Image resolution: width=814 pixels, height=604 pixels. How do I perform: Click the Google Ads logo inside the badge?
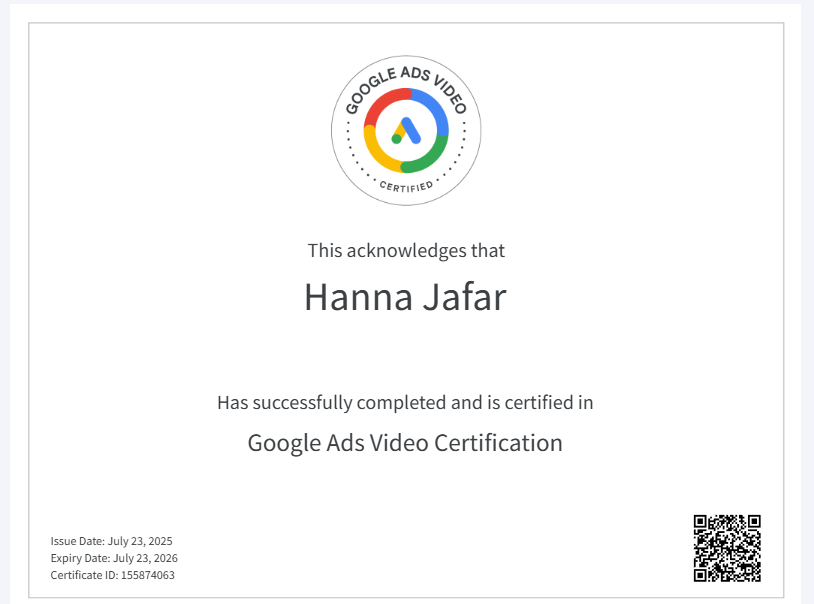tap(406, 130)
